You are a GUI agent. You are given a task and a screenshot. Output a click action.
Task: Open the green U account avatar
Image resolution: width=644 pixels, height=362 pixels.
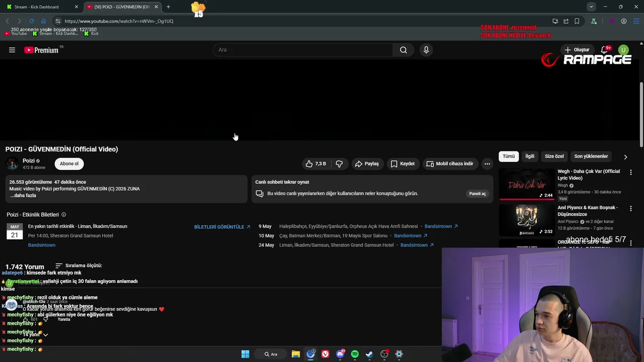pos(623,50)
